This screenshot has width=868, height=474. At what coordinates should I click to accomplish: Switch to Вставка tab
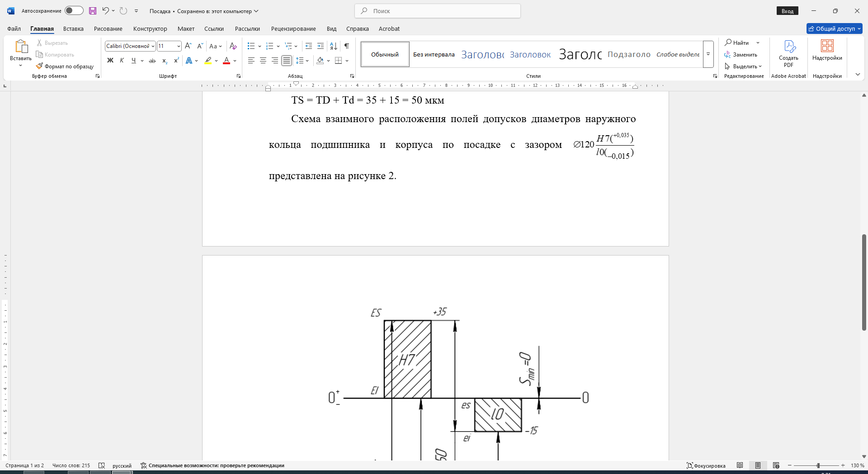click(73, 28)
